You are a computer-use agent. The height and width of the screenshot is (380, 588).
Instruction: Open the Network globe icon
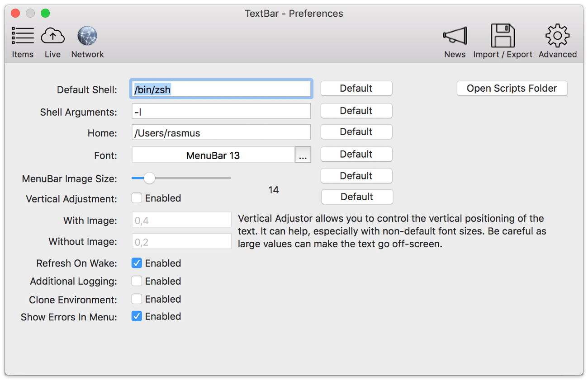pyautogui.click(x=87, y=36)
